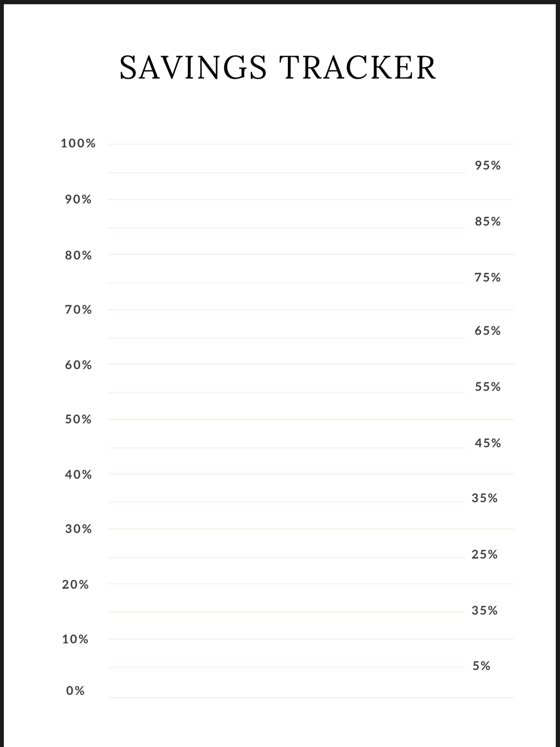Select the 70% label
Image resolution: width=560 pixels, height=747 pixels.
tap(78, 310)
